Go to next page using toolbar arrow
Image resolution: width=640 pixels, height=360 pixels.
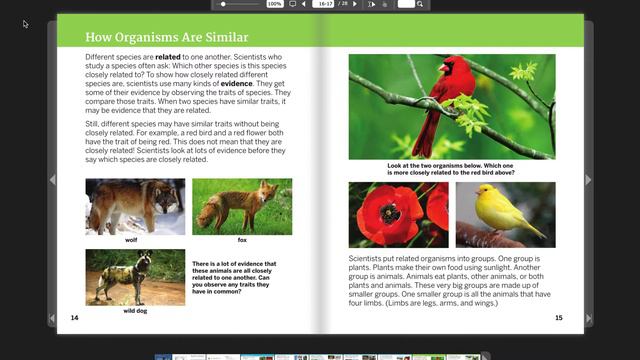[355, 4]
